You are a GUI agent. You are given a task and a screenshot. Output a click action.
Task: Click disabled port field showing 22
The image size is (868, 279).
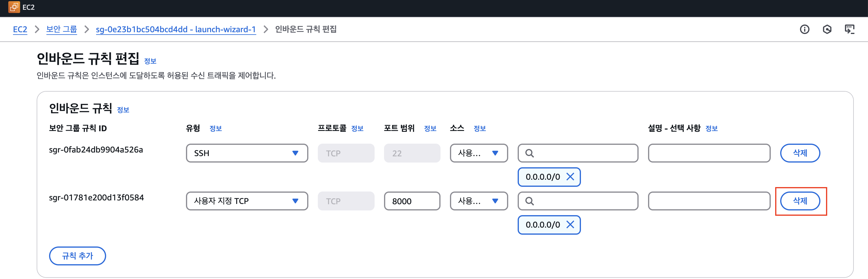[412, 153]
